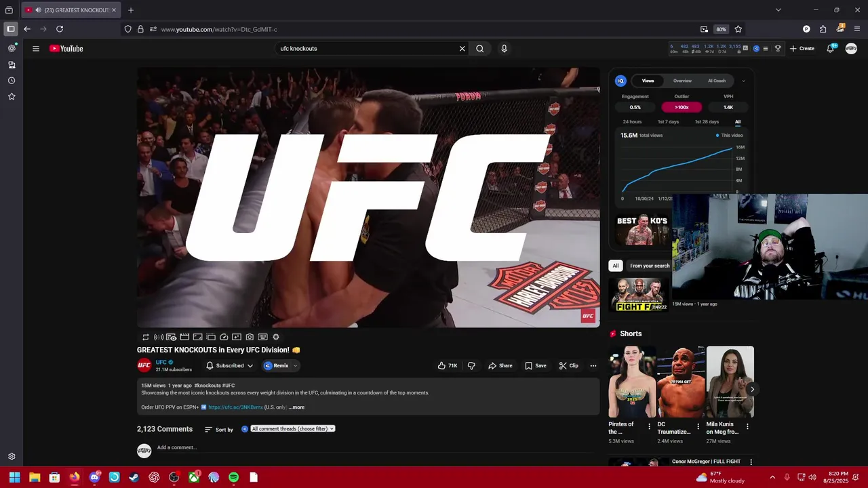Screen dimensions: 868x488
Task: Open the gear settings icon under the video
Action: [275, 337]
